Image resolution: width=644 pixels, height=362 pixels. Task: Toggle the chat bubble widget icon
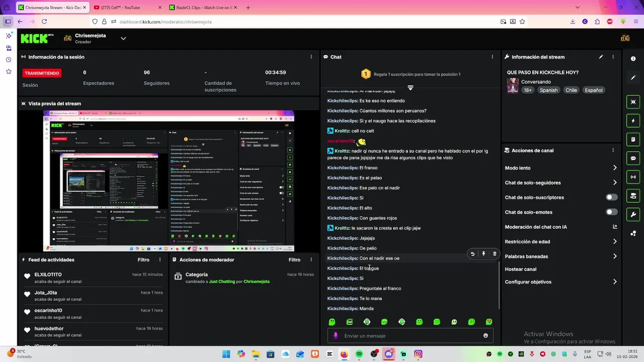pyautogui.click(x=633, y=158)
